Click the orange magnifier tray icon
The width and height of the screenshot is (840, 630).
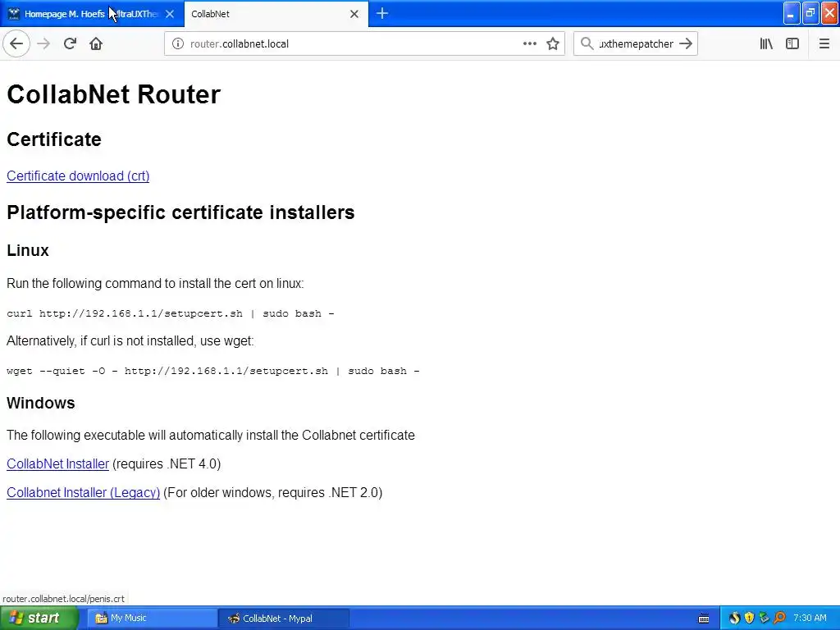[779, 619]
